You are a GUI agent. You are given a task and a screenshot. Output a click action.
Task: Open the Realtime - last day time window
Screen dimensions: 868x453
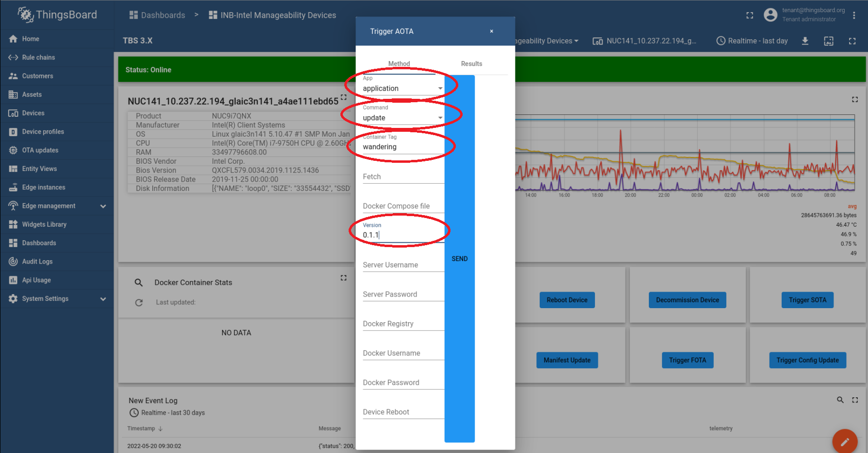coord(752,41)
